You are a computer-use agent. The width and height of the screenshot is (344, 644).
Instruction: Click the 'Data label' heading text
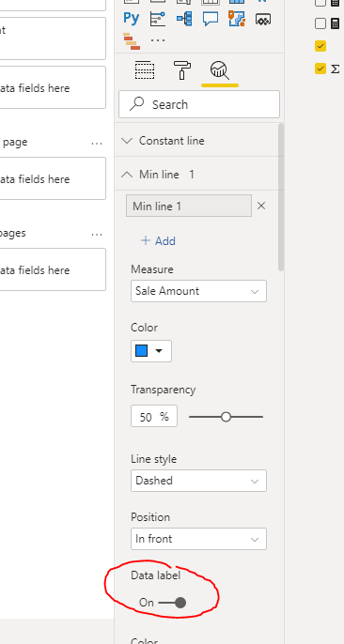click(x=155, y=575)
